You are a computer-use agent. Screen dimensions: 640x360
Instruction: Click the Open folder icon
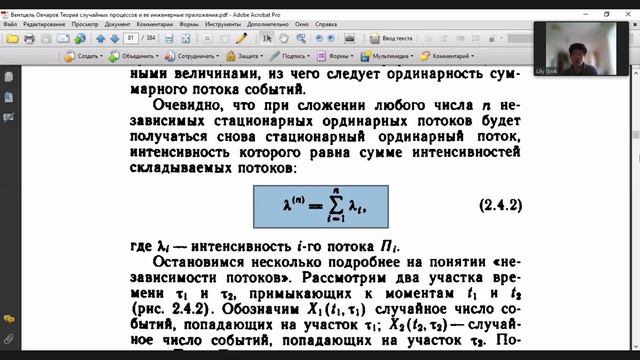12,39
